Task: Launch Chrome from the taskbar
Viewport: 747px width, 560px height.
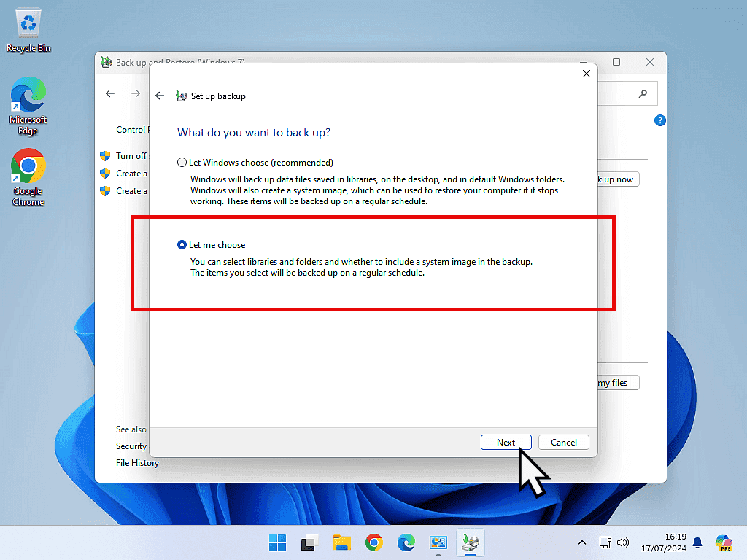Action: [374, 542]
